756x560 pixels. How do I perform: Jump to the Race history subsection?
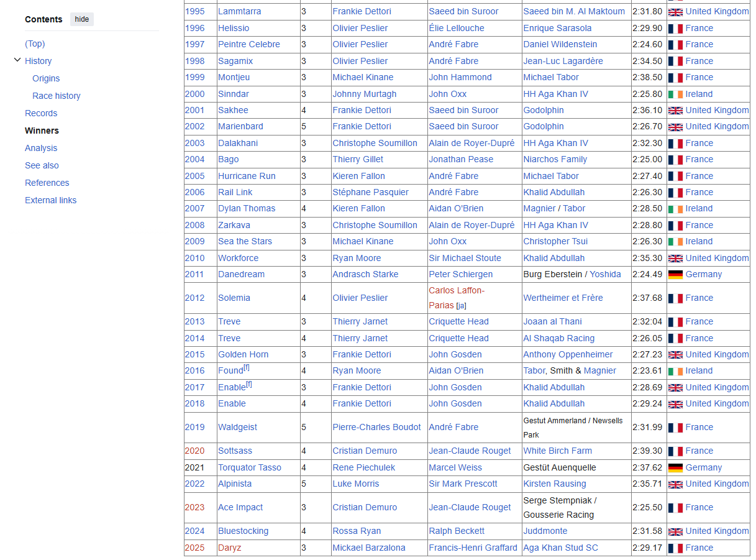(57, 96)
